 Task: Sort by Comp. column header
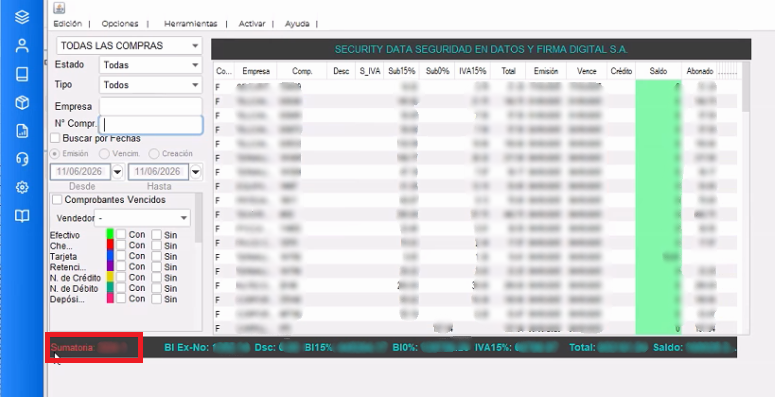(302, 71)
